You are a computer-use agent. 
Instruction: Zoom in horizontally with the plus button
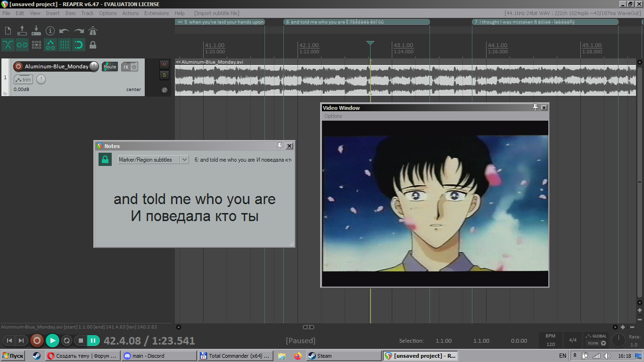pyautogui.click(x=623, y=327)
